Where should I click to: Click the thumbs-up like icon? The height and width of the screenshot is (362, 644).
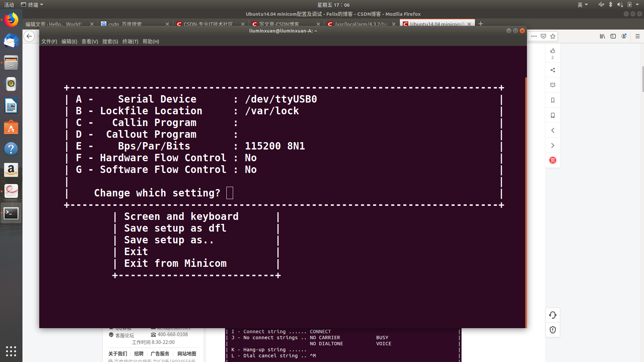coord(553,51)
